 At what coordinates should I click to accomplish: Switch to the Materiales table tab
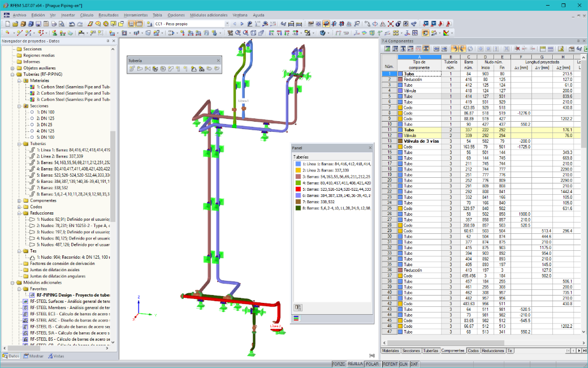[x=390, y=350]
